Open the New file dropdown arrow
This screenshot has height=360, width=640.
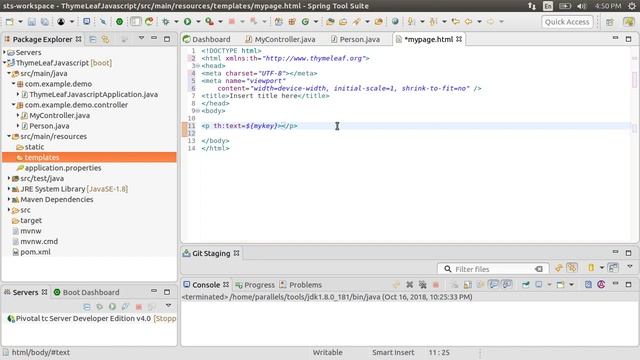pyautogui.click(x=20, y=22)
